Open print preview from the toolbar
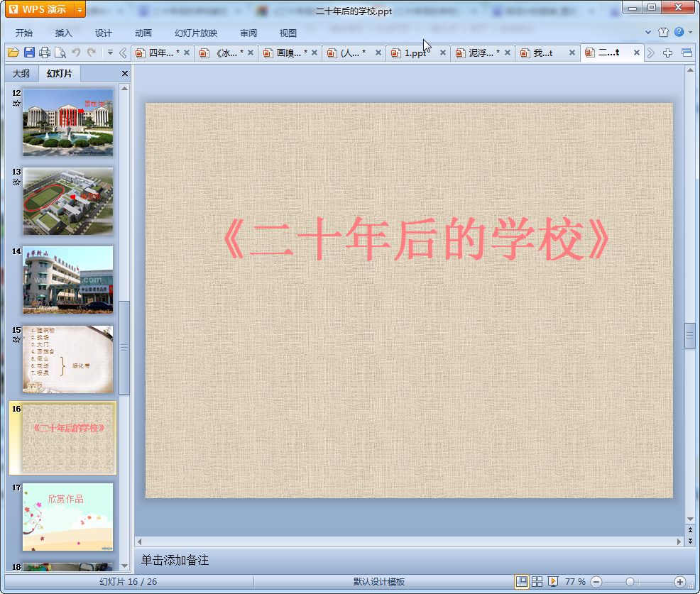700x594 pixels. tap(60, 53)
